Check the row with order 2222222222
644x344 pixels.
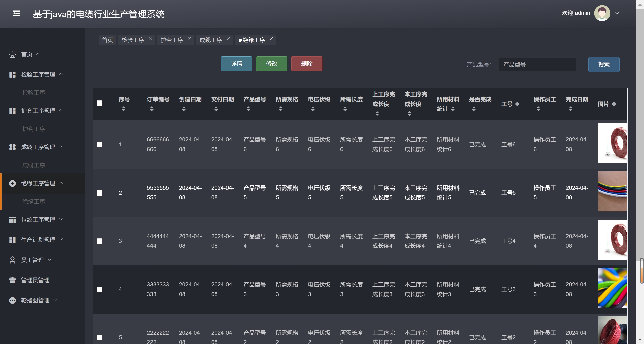coord(99,338)
